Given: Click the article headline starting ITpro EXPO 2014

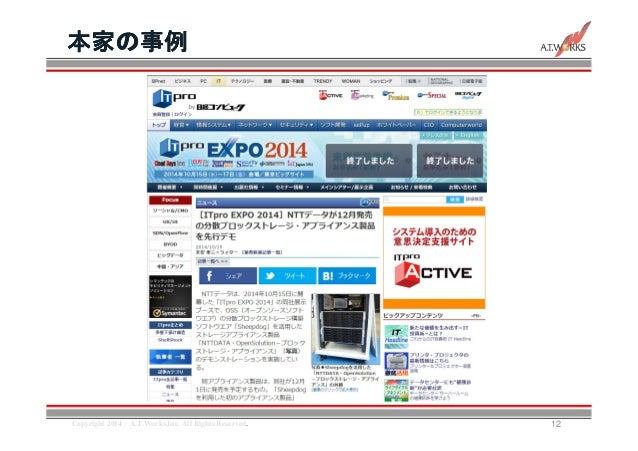Looking at the screenshot, I should click(285, 226).
